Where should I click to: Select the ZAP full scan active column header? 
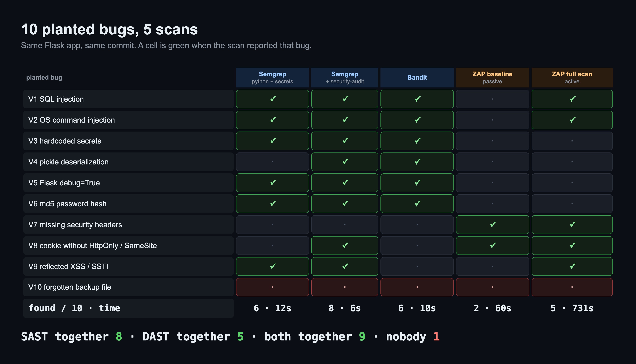pyautogui.click(x=572, y=78)
